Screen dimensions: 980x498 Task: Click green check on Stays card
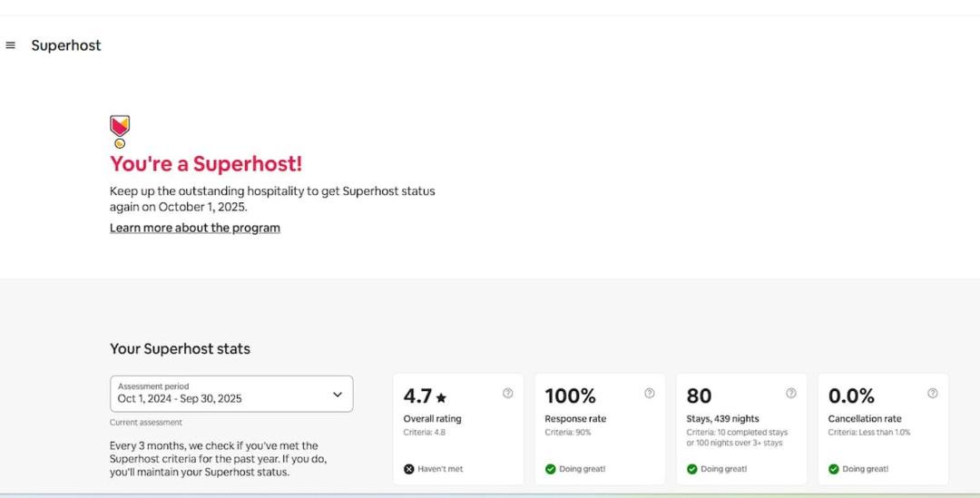(691, 469)
